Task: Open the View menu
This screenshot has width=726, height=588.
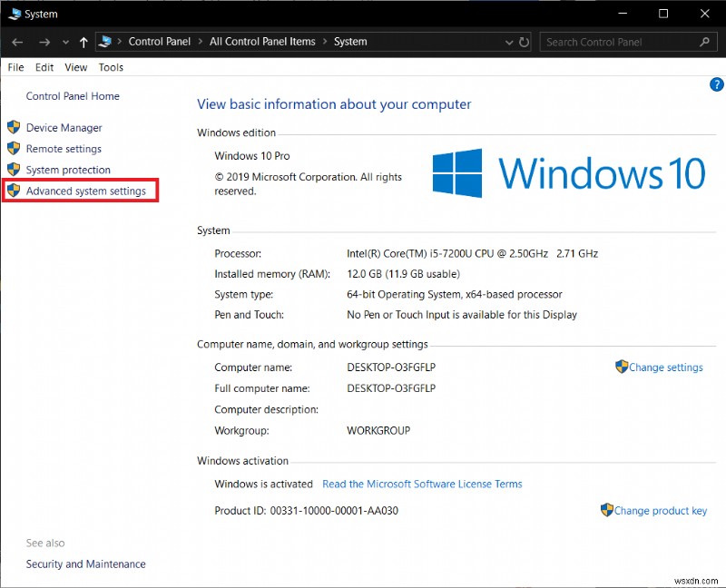Action: click(75, 67)
